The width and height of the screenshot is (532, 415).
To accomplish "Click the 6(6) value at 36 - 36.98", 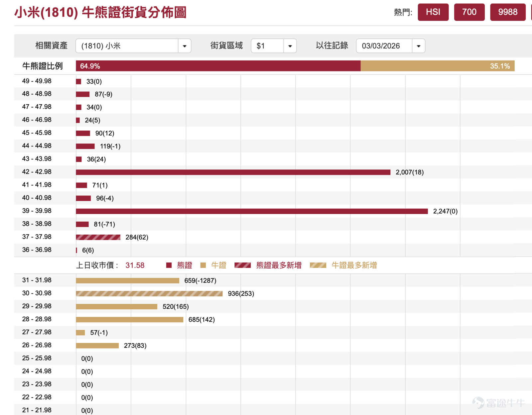I will point(88,250).
